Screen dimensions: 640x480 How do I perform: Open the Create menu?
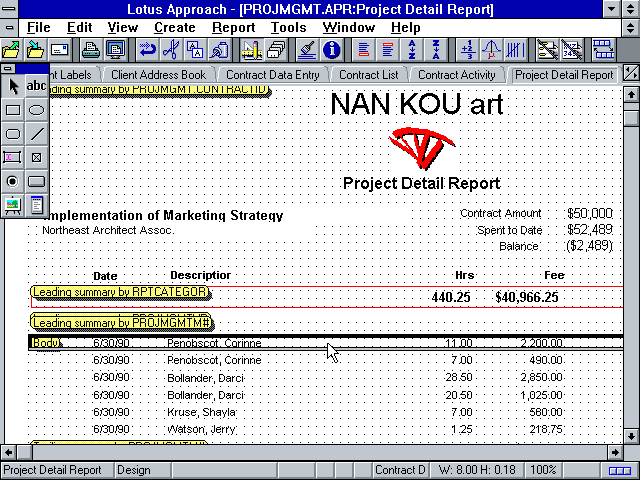(x=175, y=28)
